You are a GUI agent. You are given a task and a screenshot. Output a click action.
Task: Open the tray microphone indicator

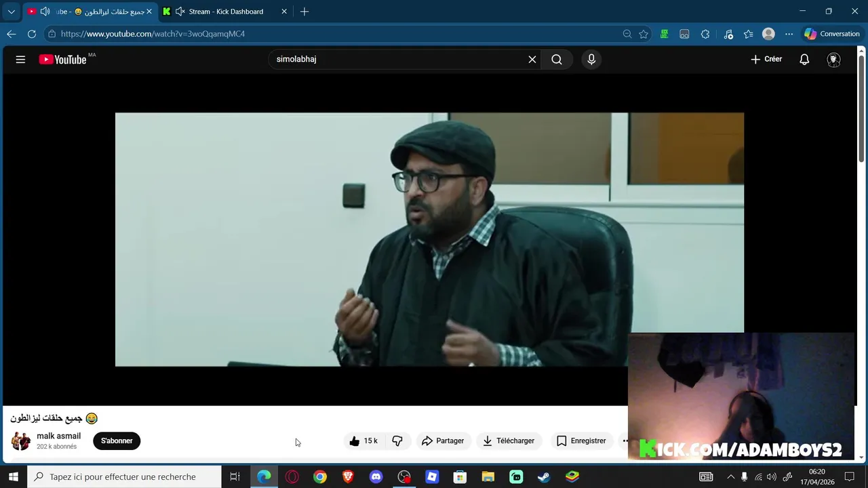tap(744, 477)
